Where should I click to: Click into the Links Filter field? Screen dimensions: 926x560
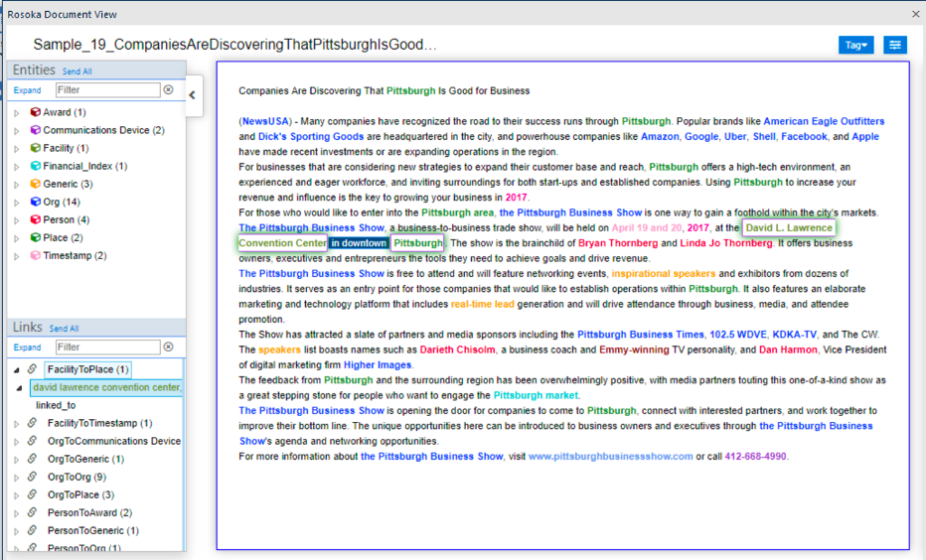(x=108, y=347)
